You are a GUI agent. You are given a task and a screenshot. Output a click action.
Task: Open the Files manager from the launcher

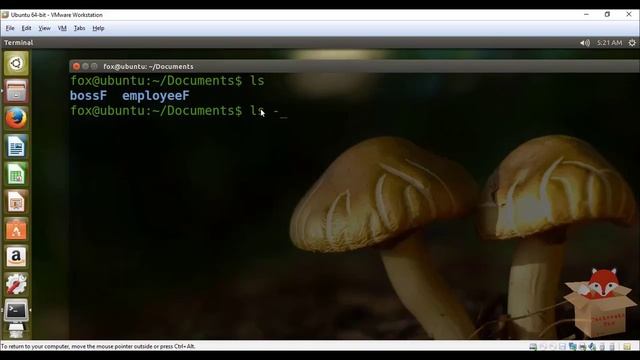tap(16, 91)
